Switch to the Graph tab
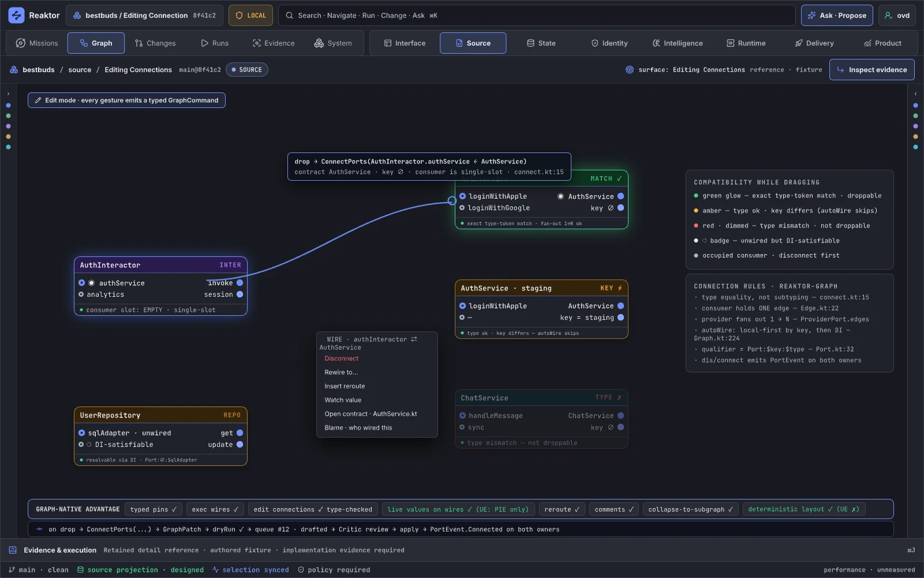This screenshot has height=578, width=924. [96, 43]
